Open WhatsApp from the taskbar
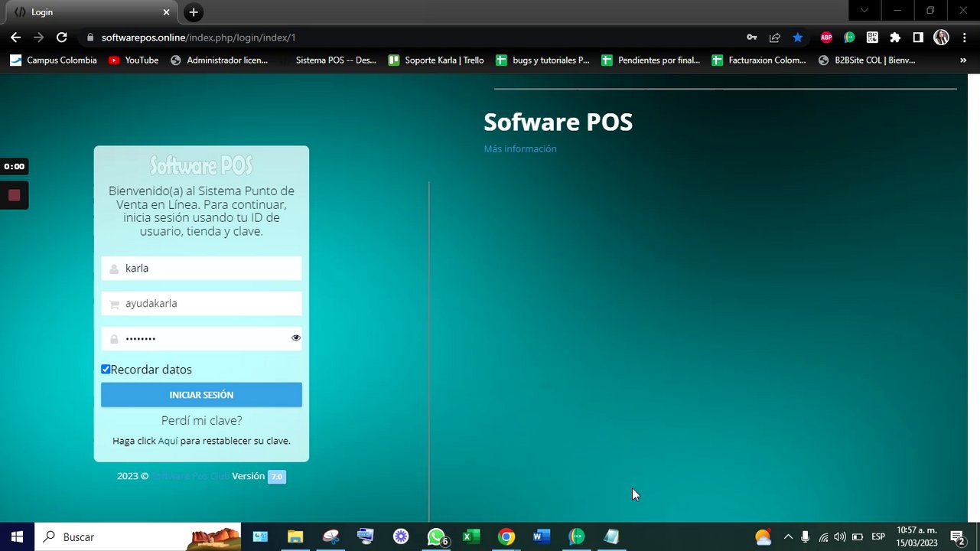 (x=436, y=537)
